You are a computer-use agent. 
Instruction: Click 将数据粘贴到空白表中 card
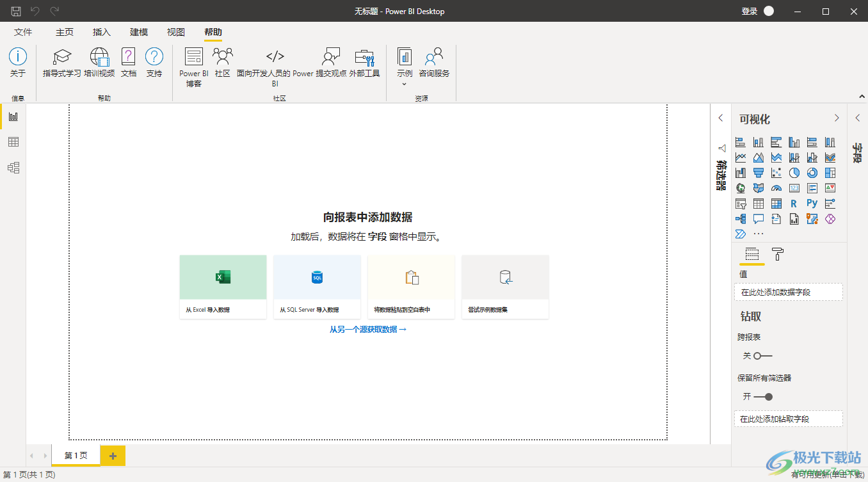411,287
